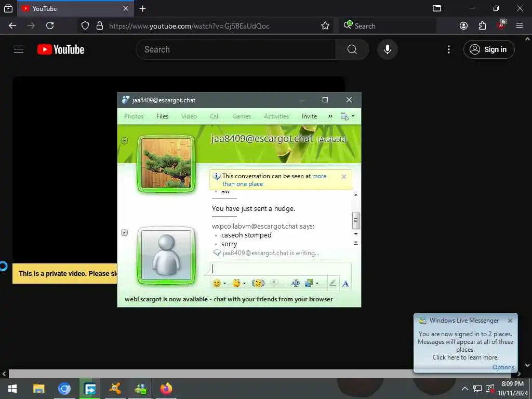Send a nudge with the shaking face icon

pyautogui.click(x=258, y=283)
